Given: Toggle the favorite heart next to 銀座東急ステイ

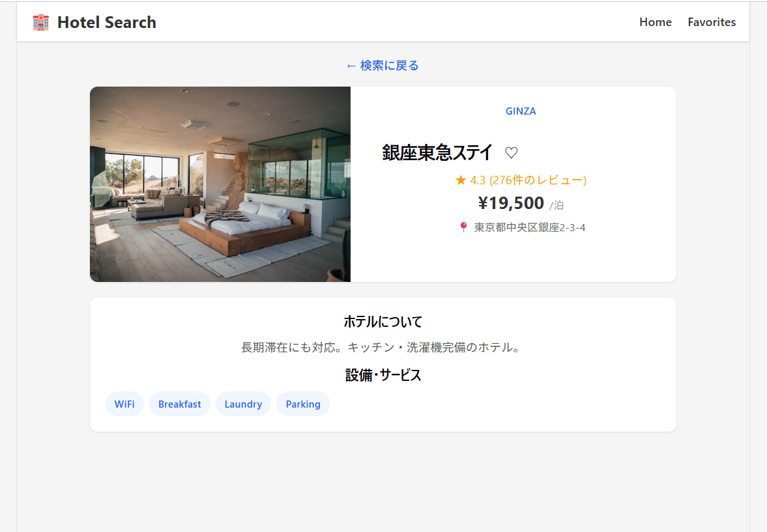Looking at the screenshot, I should pyautogui.click(x=511, y=153).
